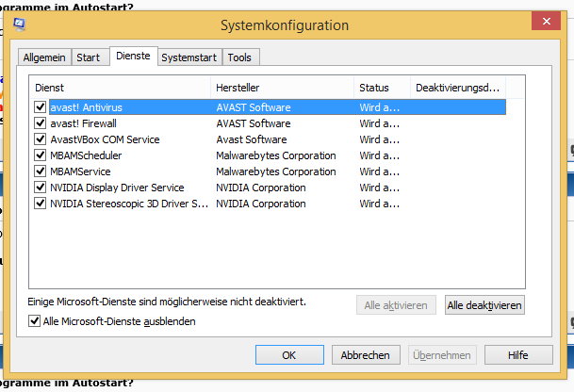Select the MBAMScheduler service name

click(x=86, y=155)
